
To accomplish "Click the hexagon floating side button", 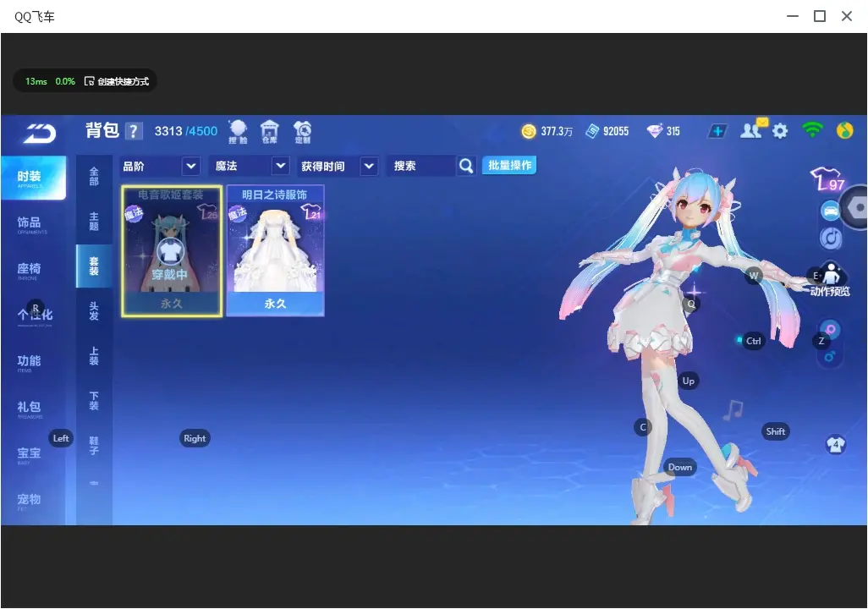I will tap(856, 207).
